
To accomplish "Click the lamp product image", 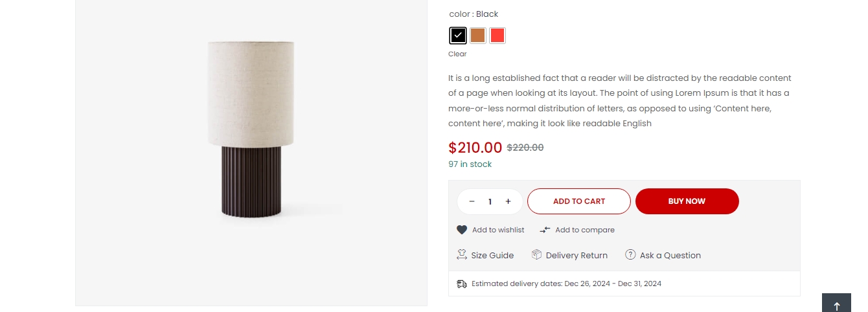I will [251, 129].
